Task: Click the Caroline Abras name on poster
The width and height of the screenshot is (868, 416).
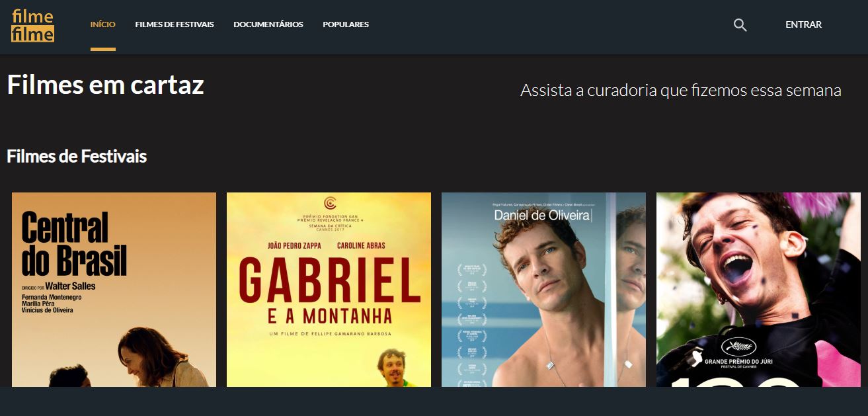Action: pyautogui.click(x=361, y=246)
